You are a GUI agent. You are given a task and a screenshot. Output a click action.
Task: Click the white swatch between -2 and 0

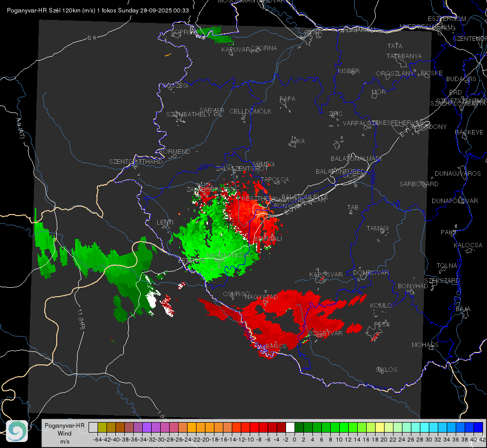click(290, 427)
